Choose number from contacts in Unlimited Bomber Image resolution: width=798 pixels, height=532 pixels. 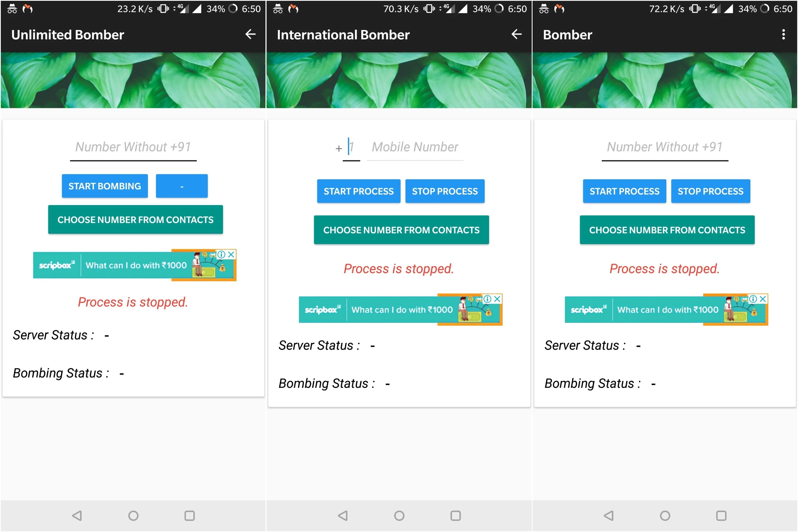[x=135, y=219]
